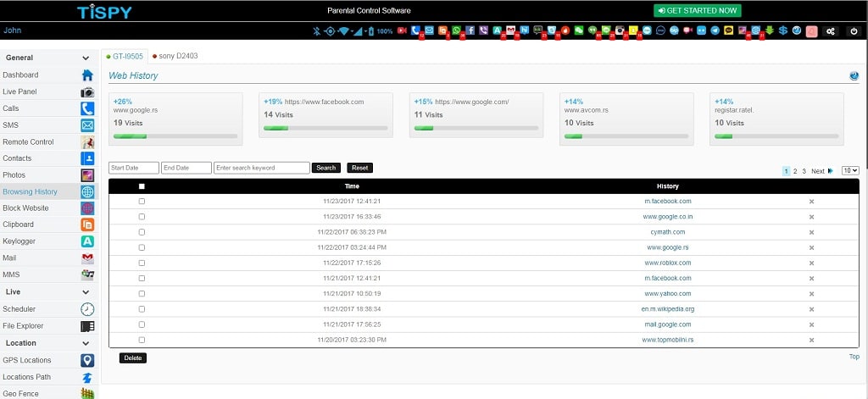Check the cymath.com row checkbox
Viewport: 868px width, 399px height.
click(x=142, y=232)
